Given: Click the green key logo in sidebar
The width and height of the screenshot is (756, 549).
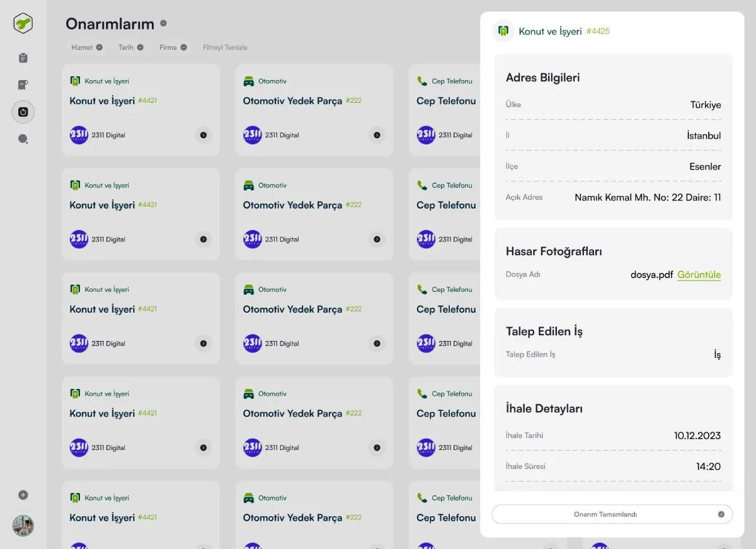Looking at the screenshot, I should [x=23, y=24].
